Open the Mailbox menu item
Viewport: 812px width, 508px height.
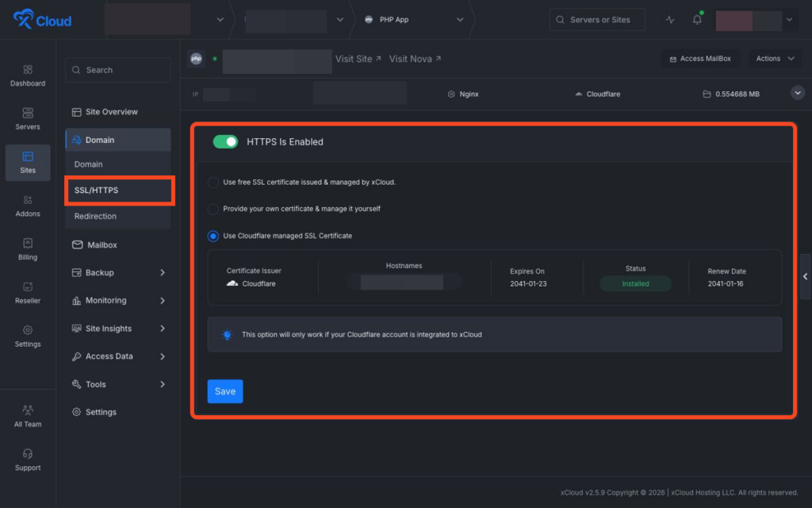118,244
